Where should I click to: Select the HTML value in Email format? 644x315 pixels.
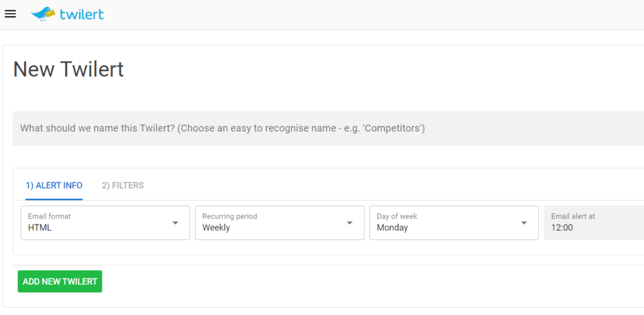click(x=40, y=228)
